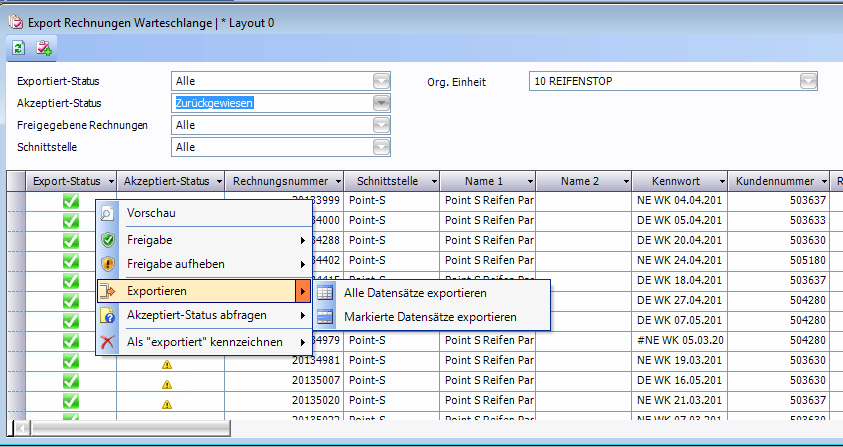Click the add layout icon in toolbar
Image resolution: width=843 pixels, height=447 pixels.
[x=44, y=48]
